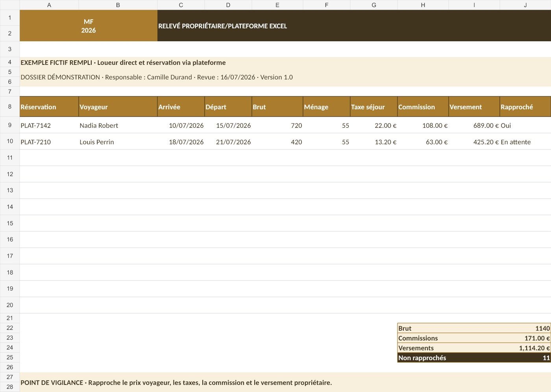The height and width of the screenshot is (392, 551).
Task: Select column F header
Action: [327, 5]
